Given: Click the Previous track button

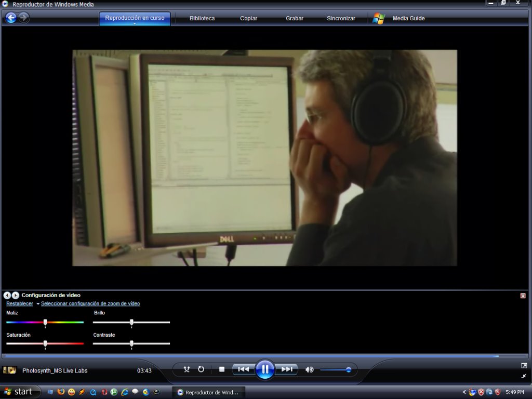Looking at the screenshot, I should (x=243, y=369).
